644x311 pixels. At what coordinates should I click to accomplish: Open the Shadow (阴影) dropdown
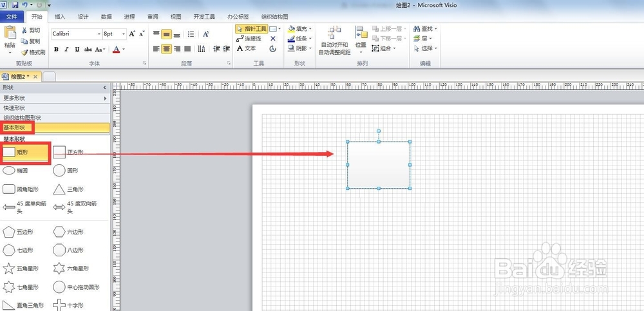click(299, 48)
